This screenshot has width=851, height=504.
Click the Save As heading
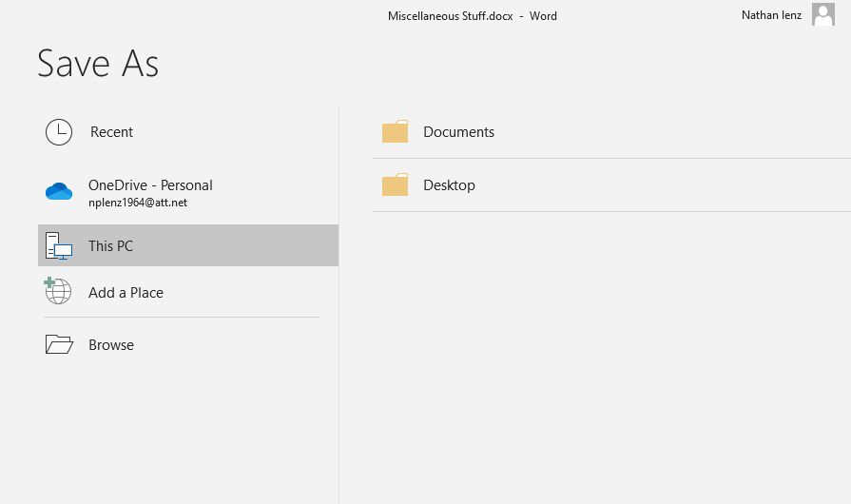(98, 64)
